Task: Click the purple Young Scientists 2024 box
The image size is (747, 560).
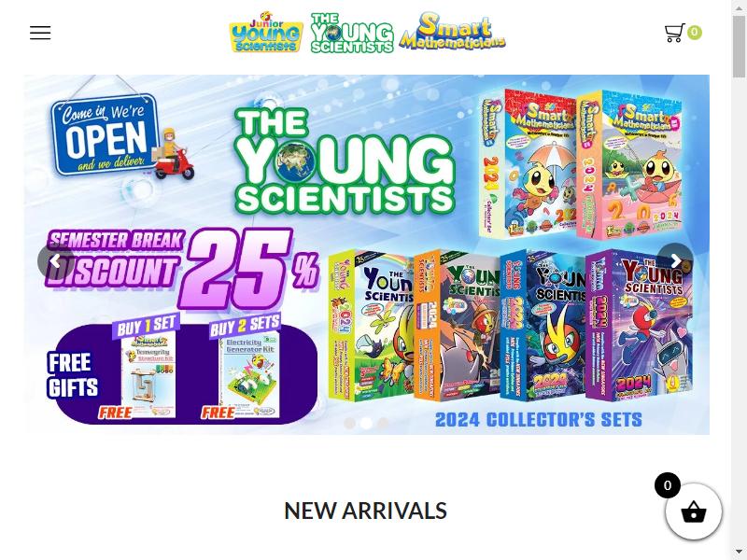Action: (x=640, y=325)
